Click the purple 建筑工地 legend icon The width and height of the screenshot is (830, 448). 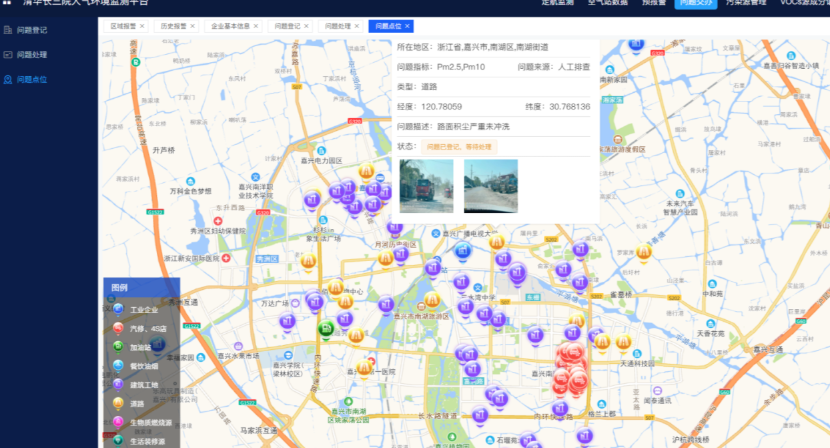coord(118,384)
